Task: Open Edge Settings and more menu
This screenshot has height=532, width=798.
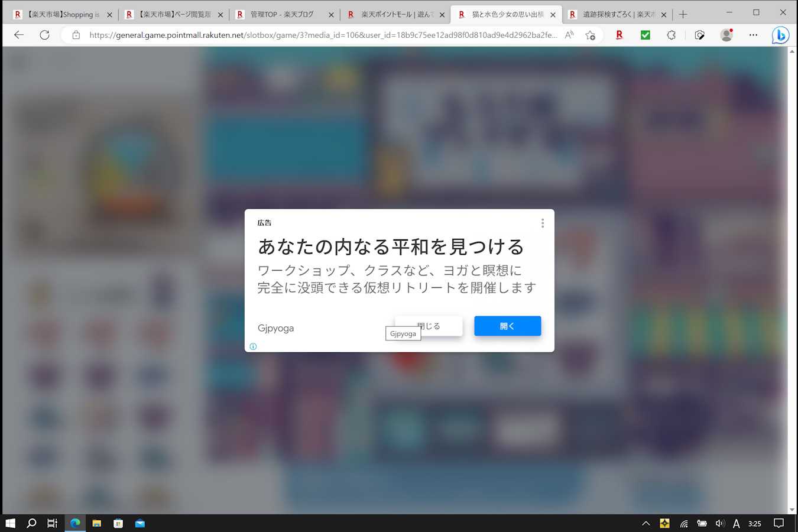Action: click(x=753, y=35)
